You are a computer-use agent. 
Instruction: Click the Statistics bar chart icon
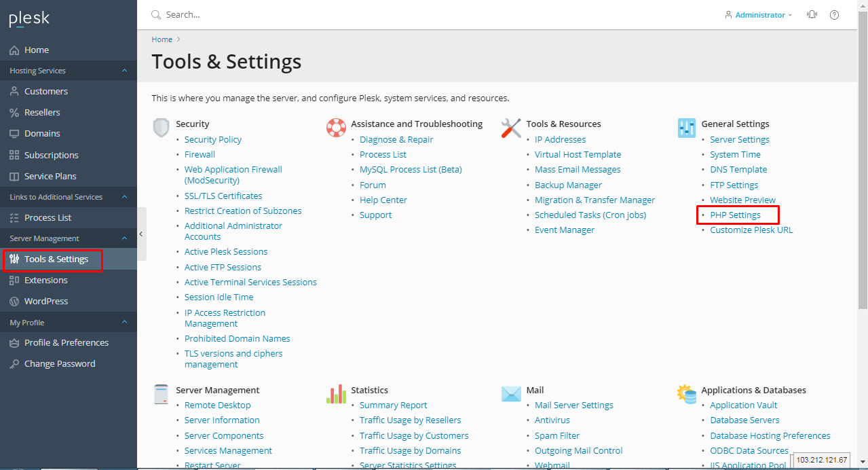[x=336, y=394]
